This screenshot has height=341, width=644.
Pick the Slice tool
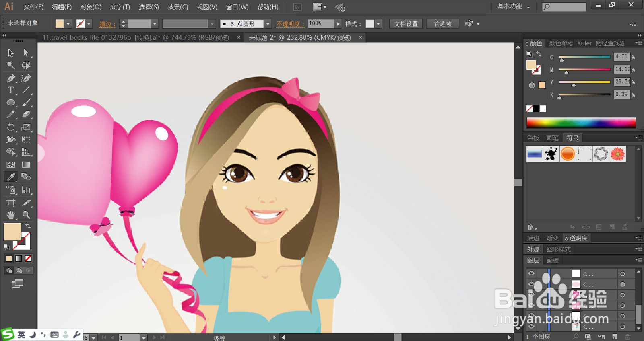pos(26,203)
